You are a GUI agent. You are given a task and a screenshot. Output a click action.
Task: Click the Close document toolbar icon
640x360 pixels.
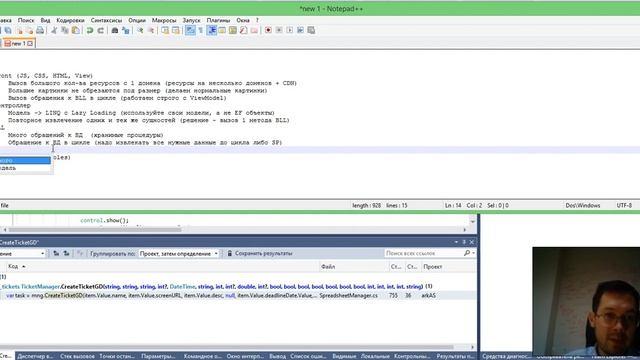pyautogui.click(x=19, y=30)
